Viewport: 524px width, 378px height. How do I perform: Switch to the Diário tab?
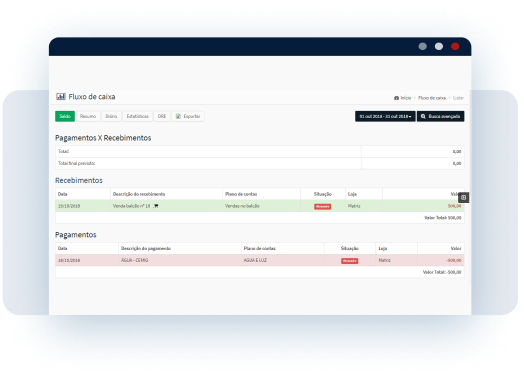111,116
